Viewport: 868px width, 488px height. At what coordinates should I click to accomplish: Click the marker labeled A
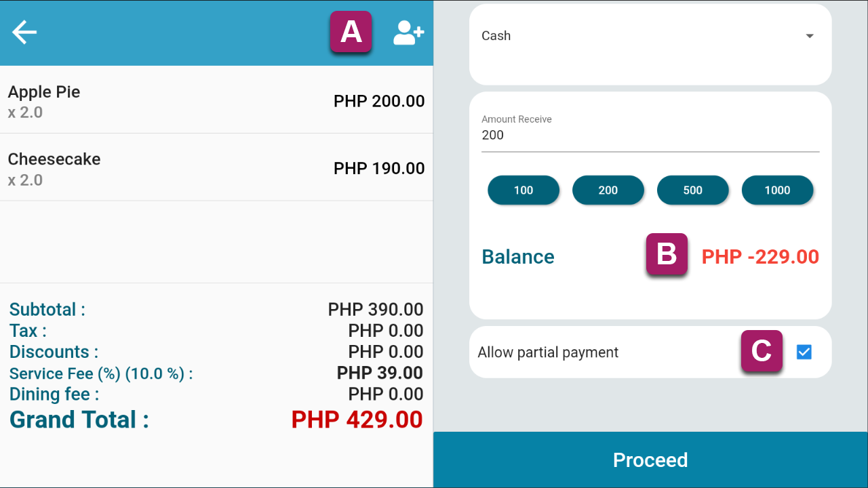[351, 32]
